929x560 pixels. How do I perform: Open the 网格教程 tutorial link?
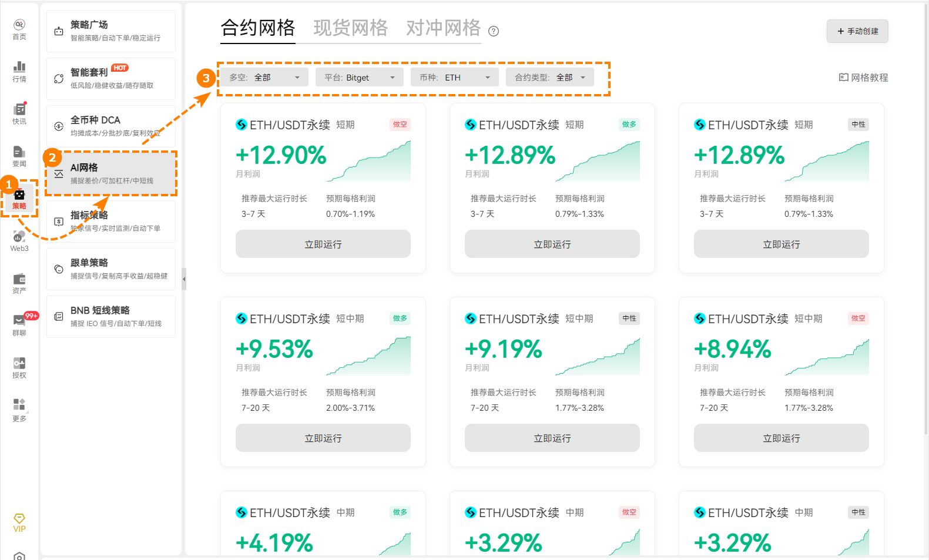coord(863,77)
